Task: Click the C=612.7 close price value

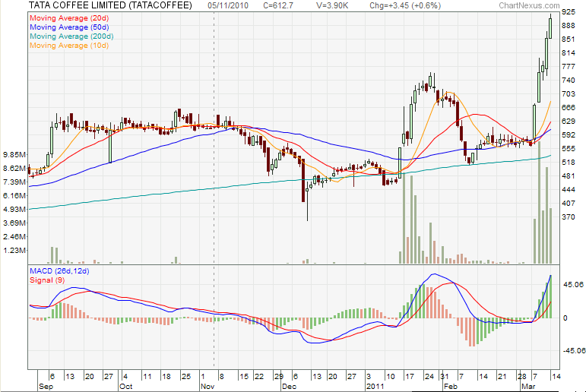Action: tap(278, 5)
